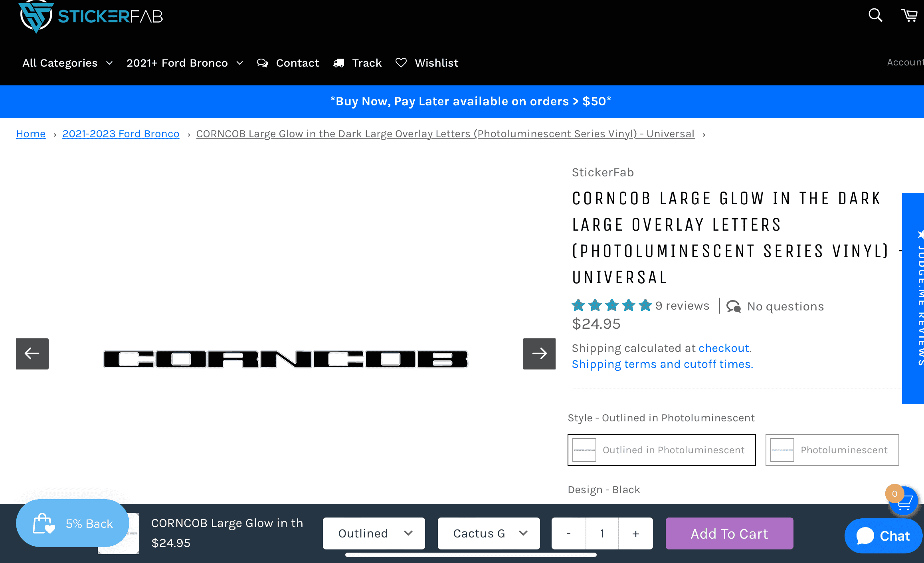Viewport: 924px width, 563px height.
Task: Click Buy Now, Pay Later banner
Action: pos(471,101)
